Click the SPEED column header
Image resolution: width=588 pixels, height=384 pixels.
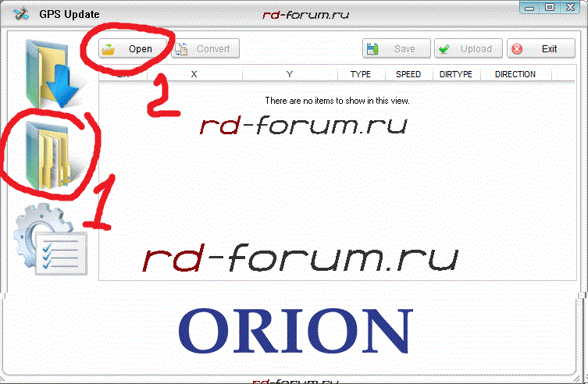tap(408, 74)
